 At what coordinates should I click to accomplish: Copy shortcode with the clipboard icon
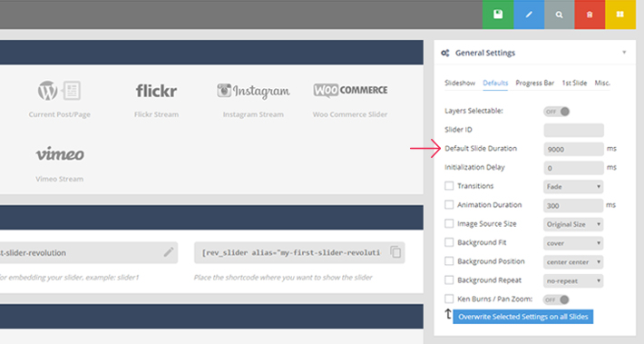395,252
